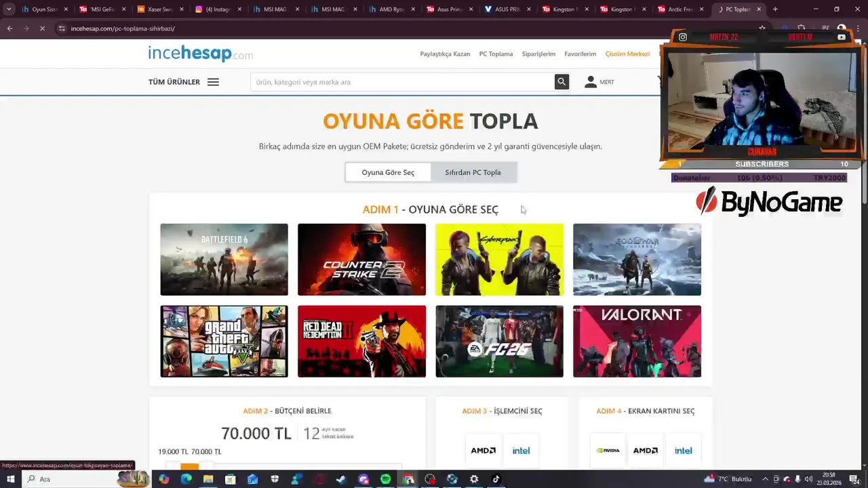Screen dimensions: 868x488
Task: Switch to the AMD Ryze browser tab
Action: (x=388, y=9)
